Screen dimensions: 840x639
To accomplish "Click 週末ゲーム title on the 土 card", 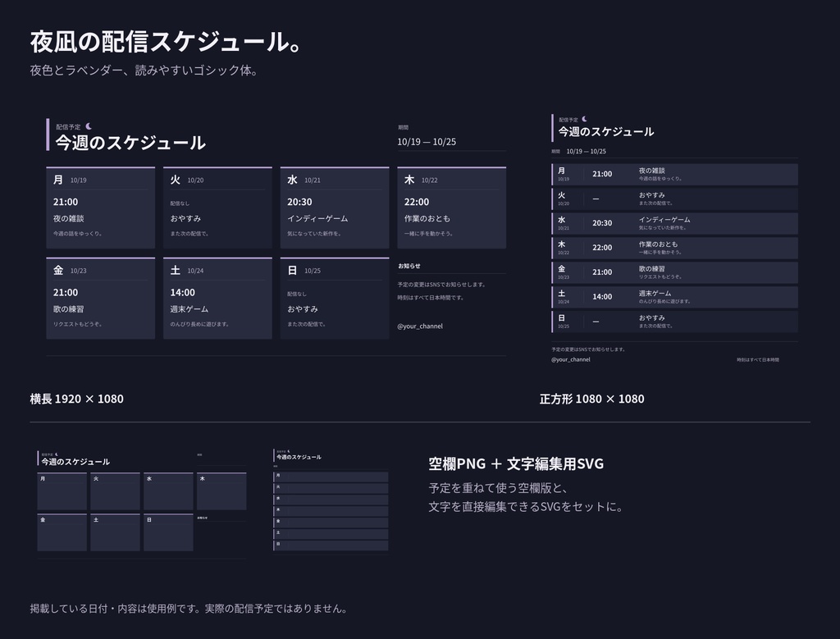I will pos(189,309).
